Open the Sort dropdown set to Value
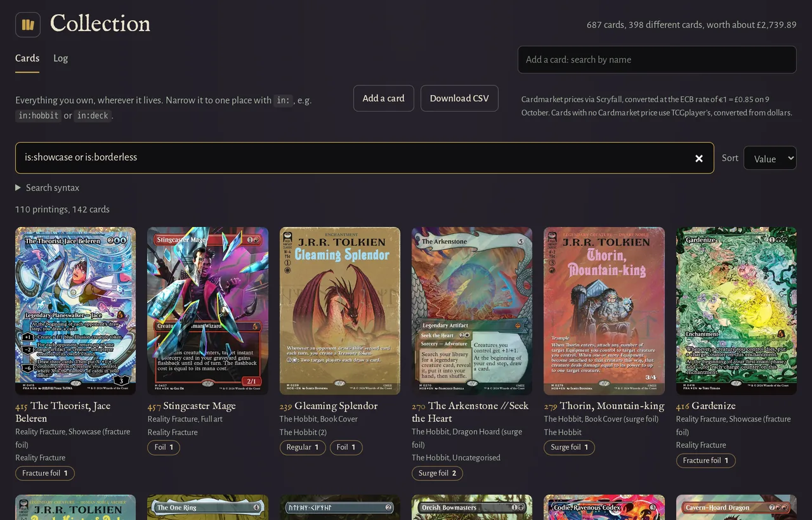 coord(770,159)
